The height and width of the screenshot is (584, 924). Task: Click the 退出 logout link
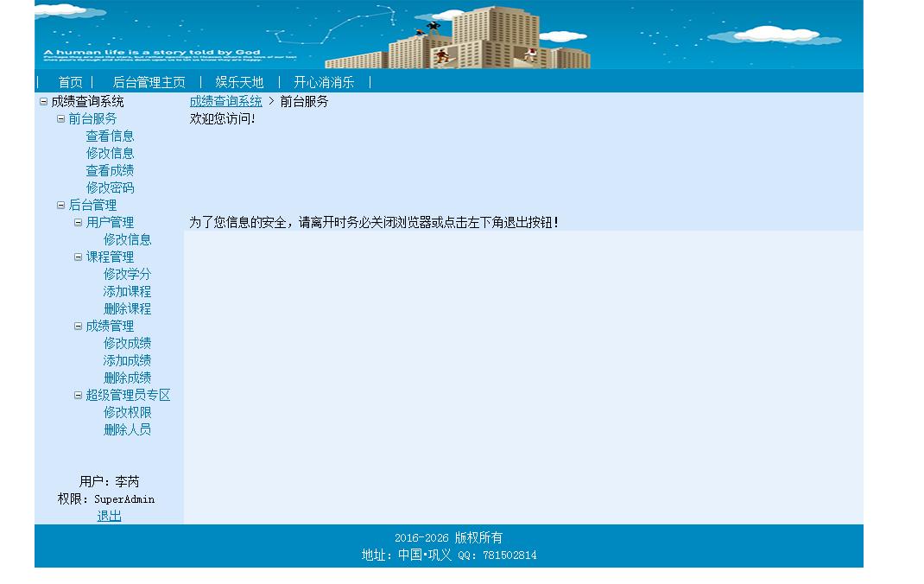click(109, 516)
